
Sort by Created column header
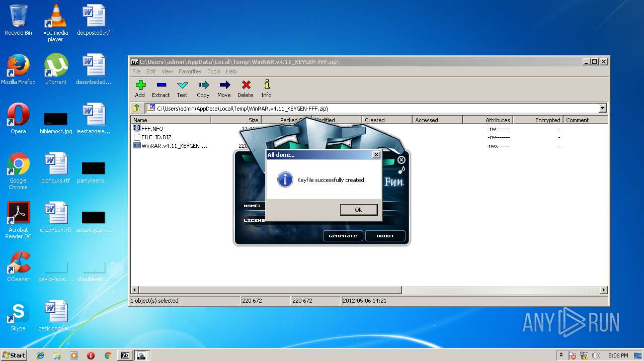click(387, 120)
